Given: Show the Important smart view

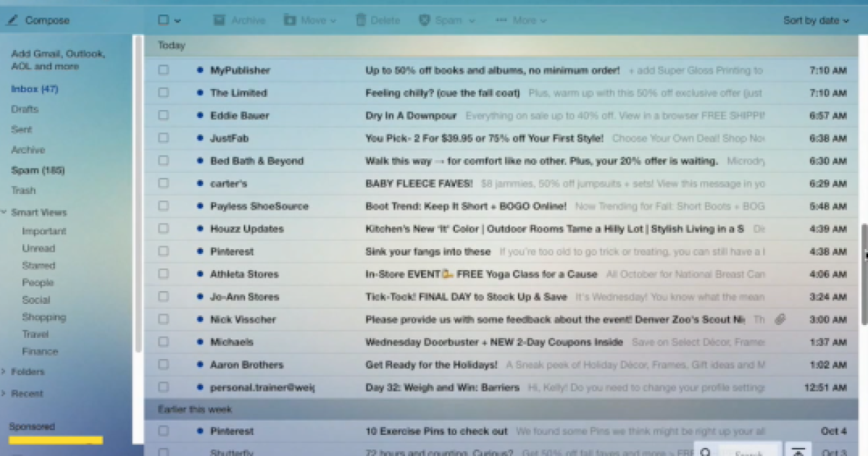Looking at the screenshot, I should tap(44, 232).
